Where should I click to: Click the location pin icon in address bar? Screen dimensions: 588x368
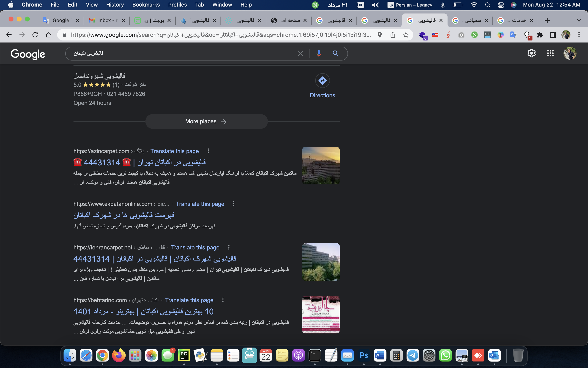pyautogui.click(x=380, y=35)
